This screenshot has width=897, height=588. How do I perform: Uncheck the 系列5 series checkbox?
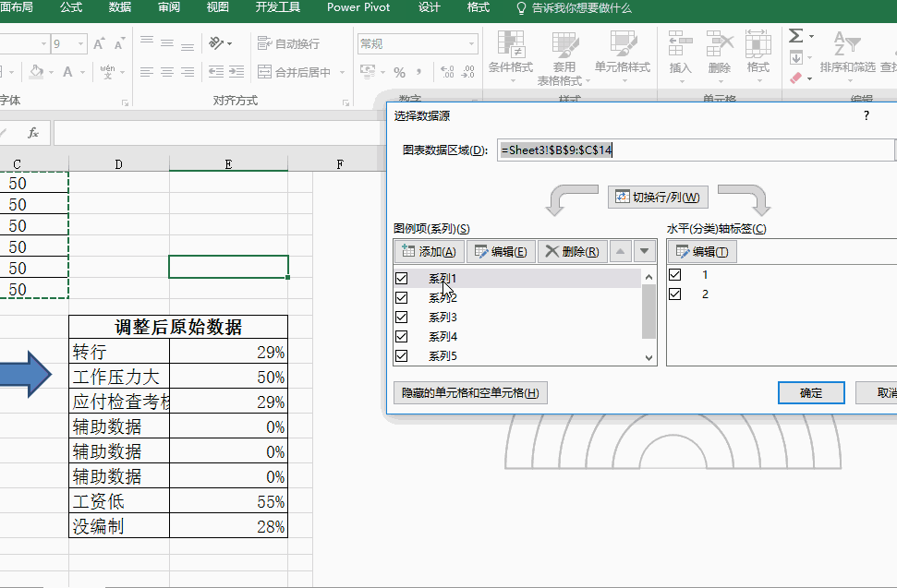tap(401, 355)
